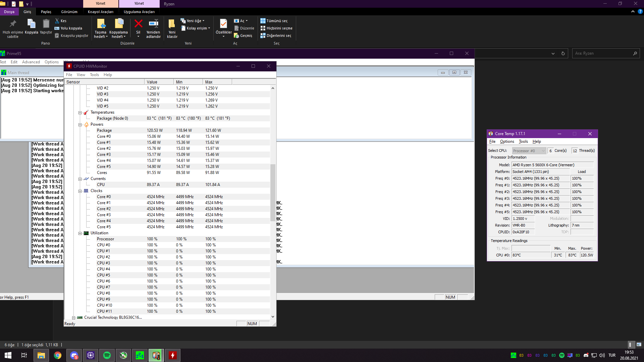Collapse the Utilization node in HWMonitor
Viewport: 644px width, 362px height.
(x=80, y=233)
